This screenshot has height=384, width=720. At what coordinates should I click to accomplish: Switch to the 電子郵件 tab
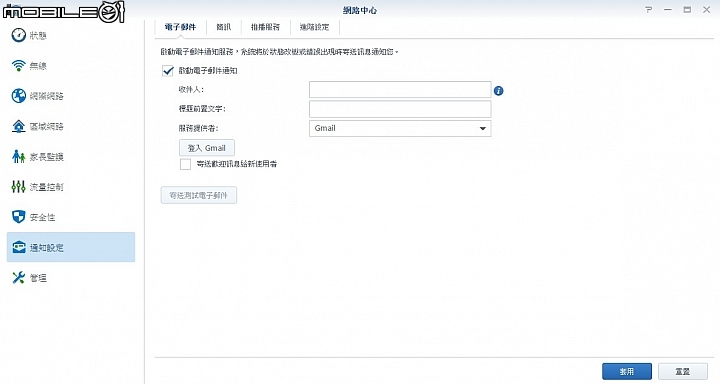pyautogui.click(x=180, y=27)
